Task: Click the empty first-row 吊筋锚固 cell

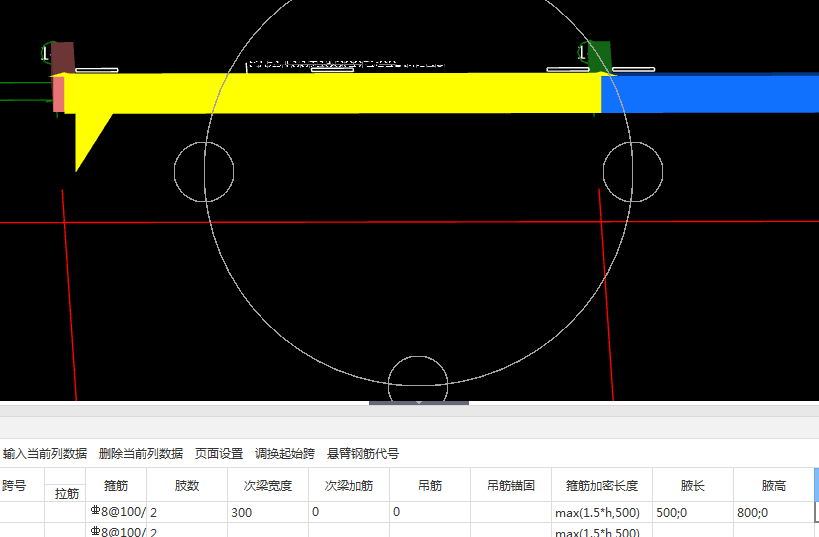Action: [511, 512]
